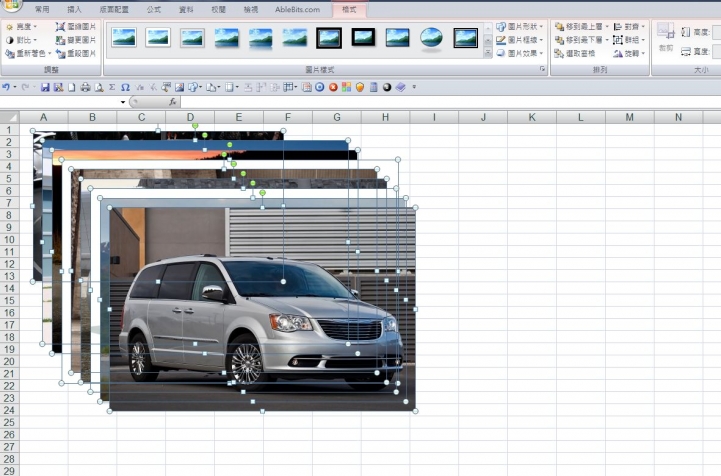The height and width of the screenshot is (476, 721).
Task: Expand the Name Box dropdown arrow
Action: (x=123, y=102)
